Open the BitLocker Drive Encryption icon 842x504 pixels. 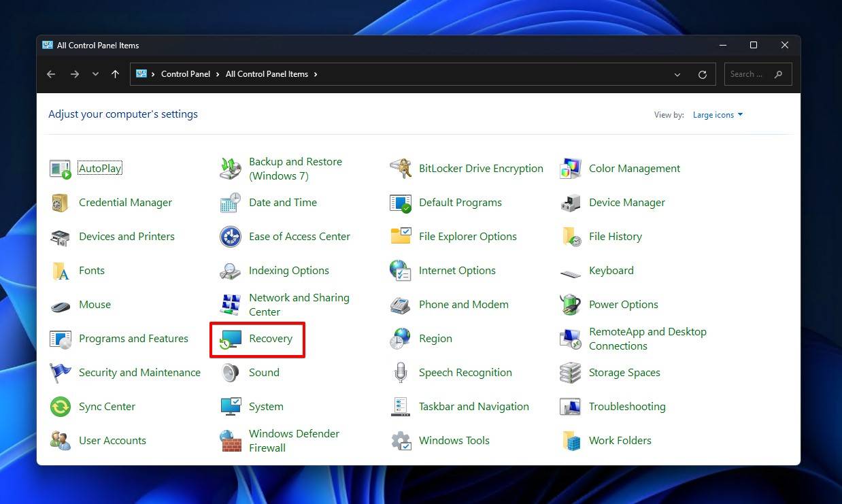pyautogui.click(x=401, y=169)
